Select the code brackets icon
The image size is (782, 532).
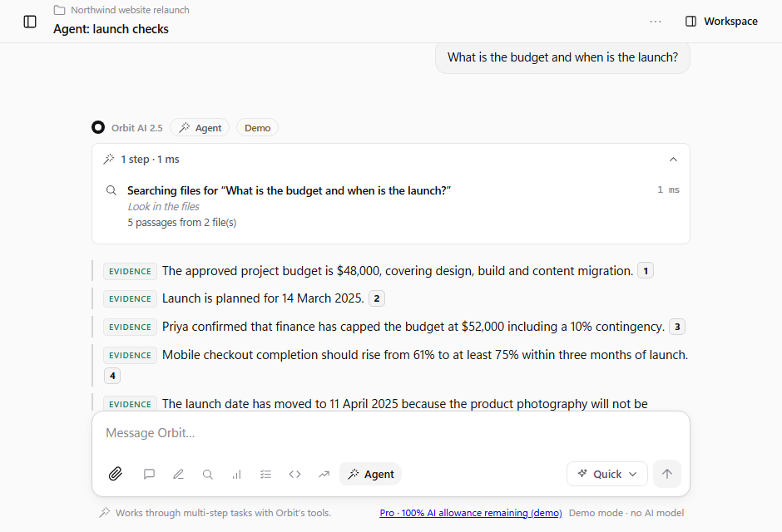(294, 474)
